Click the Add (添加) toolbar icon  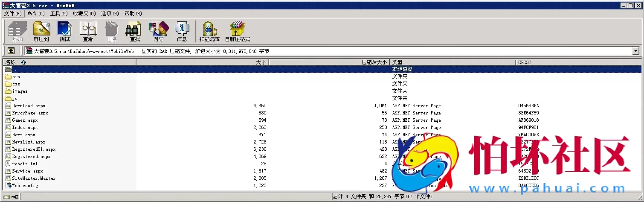[x=17, y=31]
